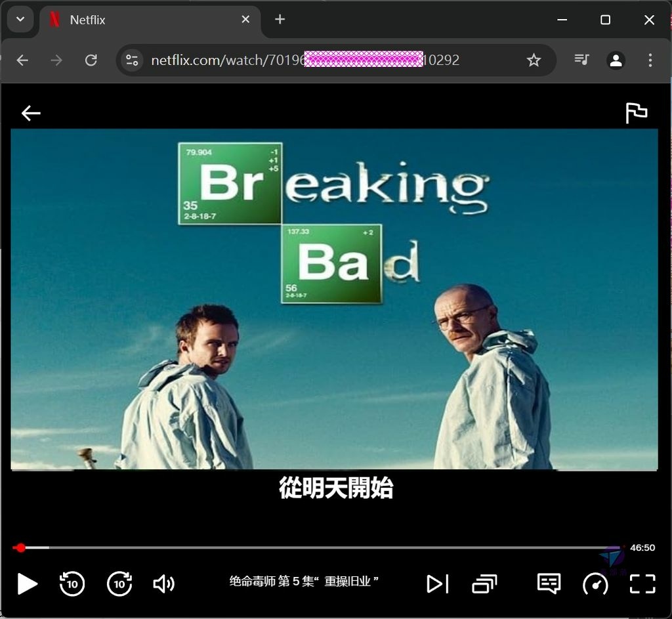Screen dimensions: 672x619
Task: Click the 46:50 remaining time label
Action: pyautogui.click(x=642, y=547)
